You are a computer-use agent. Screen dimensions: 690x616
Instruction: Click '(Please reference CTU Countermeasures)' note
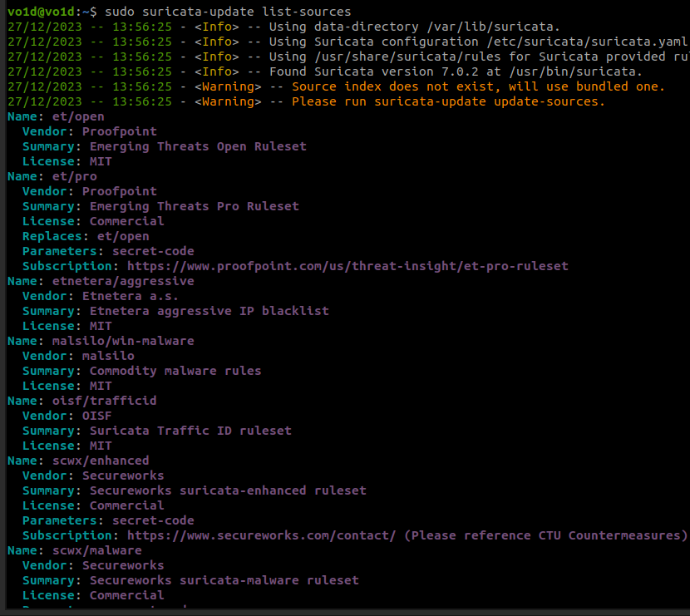pos(545,535)
